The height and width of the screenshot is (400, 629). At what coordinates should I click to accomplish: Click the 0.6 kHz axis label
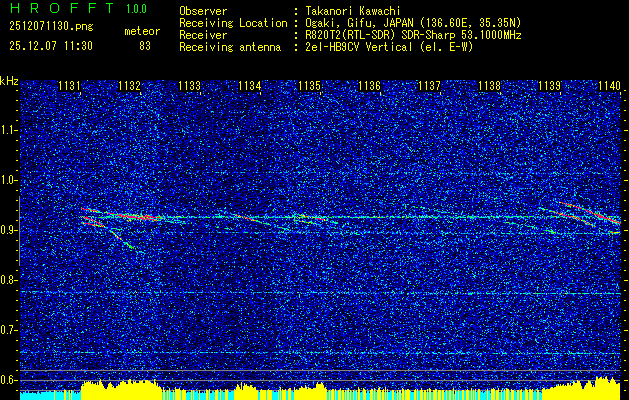[8, 380]
